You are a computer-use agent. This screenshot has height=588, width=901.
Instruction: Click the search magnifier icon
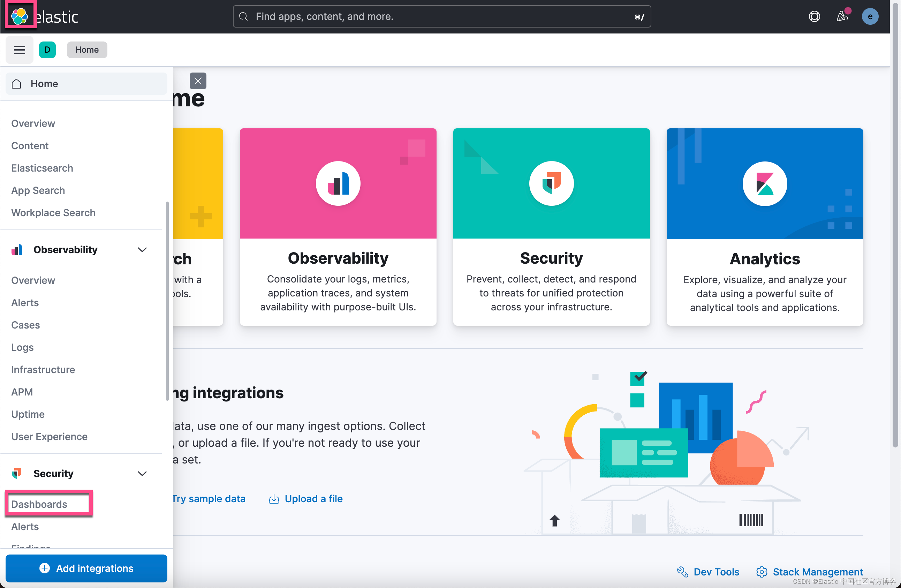(x=243, y=16)
